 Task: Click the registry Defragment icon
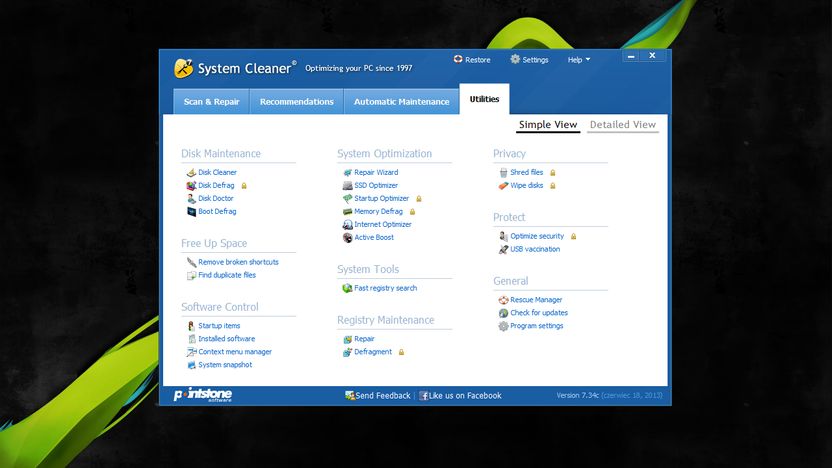(348, 352)
